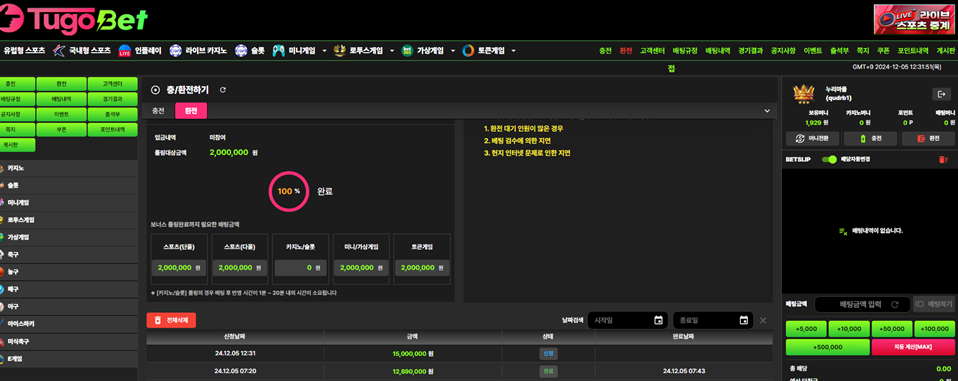Click the 인플레이 LIVE icon

125,51
